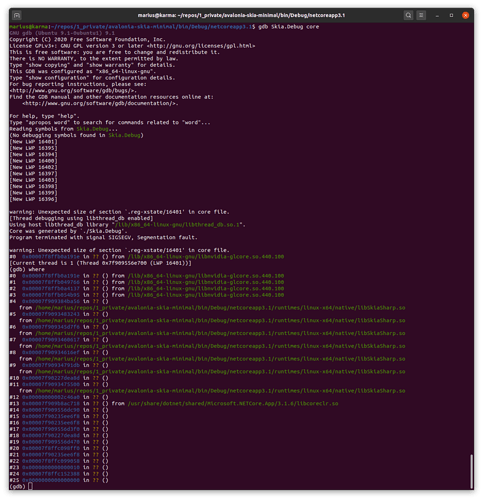Click stack frame #19 line

click(59, 442)
